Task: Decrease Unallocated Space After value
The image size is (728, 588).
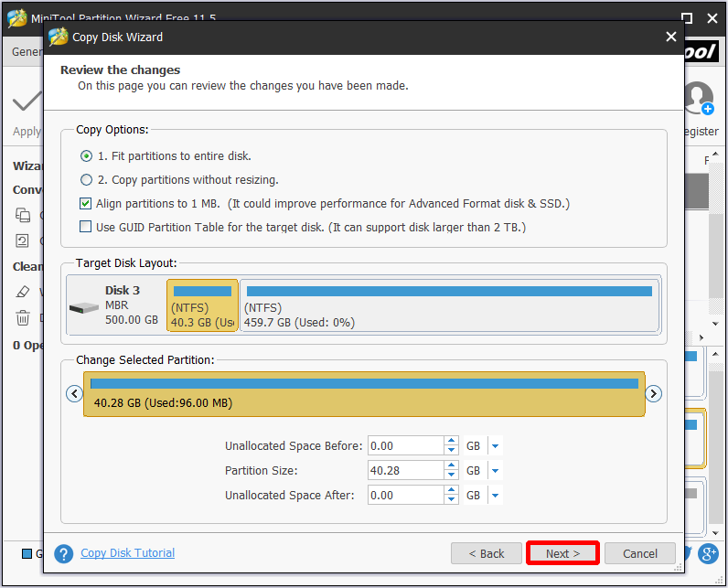Action: pos(451,500)
